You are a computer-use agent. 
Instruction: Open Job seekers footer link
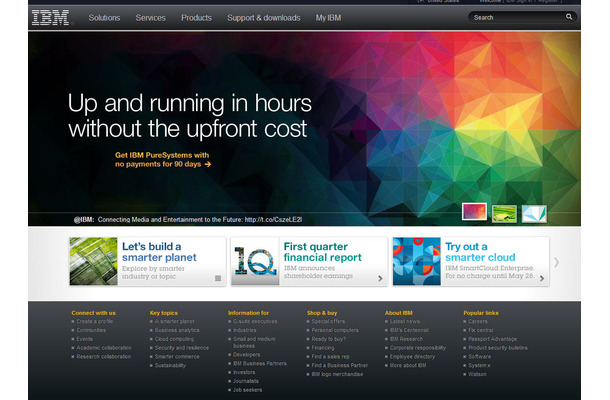click(247, 390)
